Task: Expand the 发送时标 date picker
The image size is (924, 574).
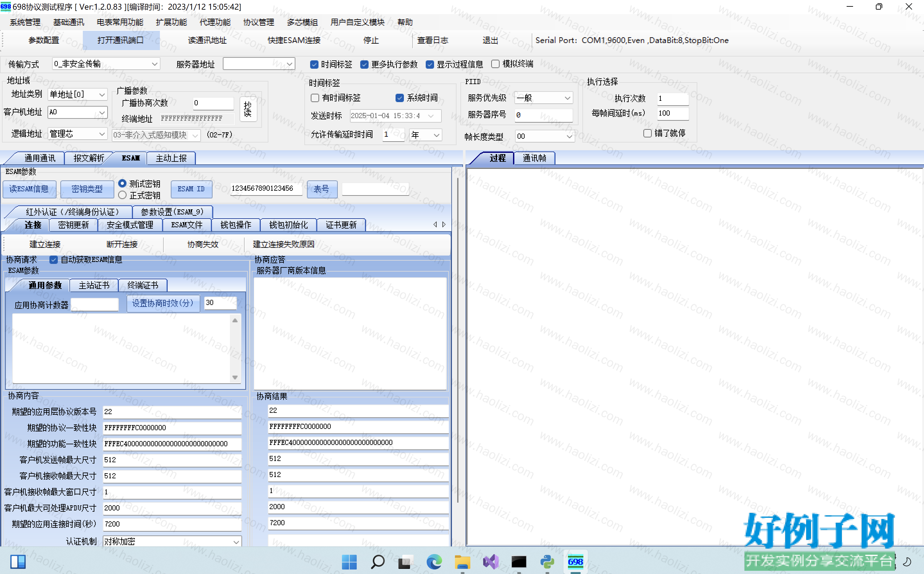Action: point(431,116)
